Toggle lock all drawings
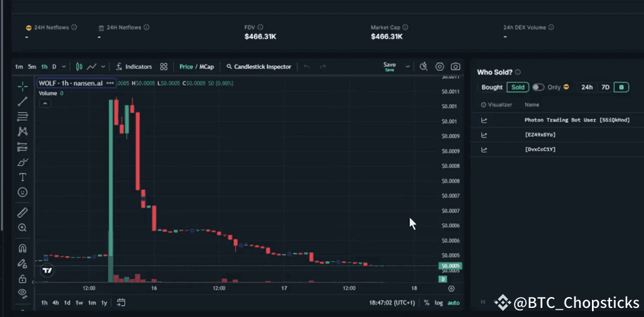The image size is (644, 317). pos(22,279)
